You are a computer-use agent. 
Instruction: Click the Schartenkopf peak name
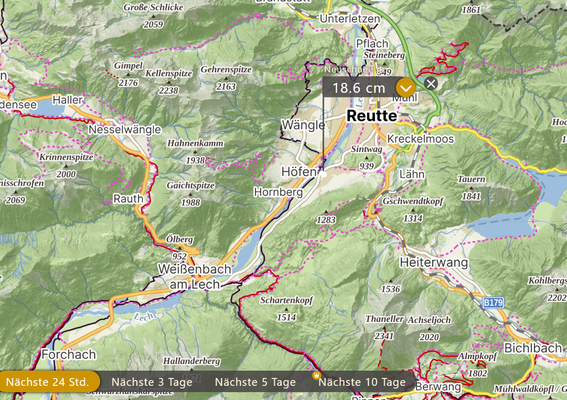pos(286,300)
